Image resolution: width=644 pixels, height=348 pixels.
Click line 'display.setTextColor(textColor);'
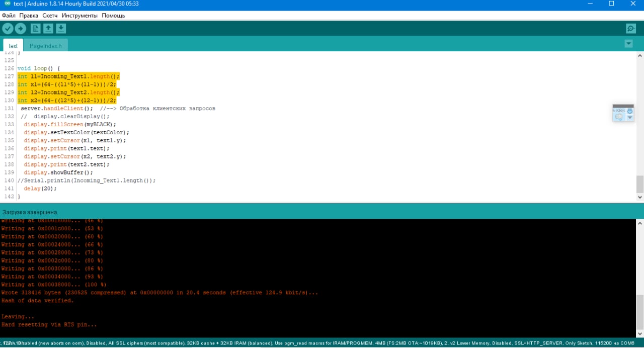click(76, 133)
